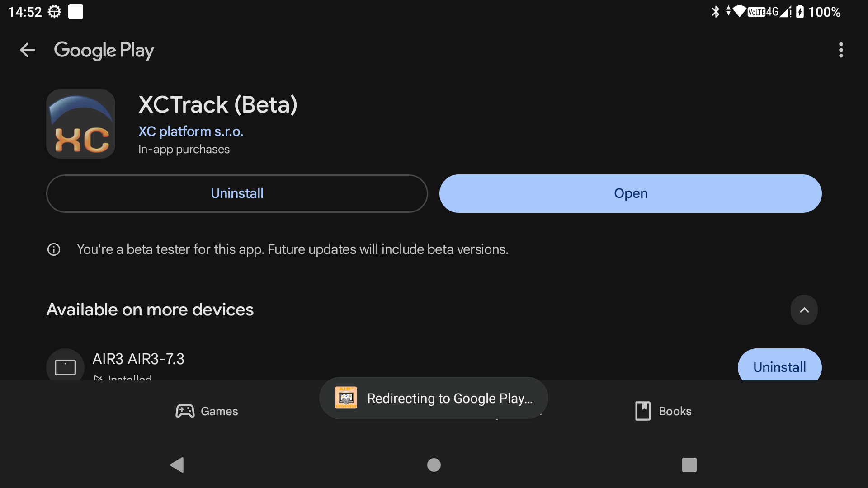Tap the Google Play title text
Viewport: 868px width, 488px height.
pyautogui.click(x=104, y=50)
